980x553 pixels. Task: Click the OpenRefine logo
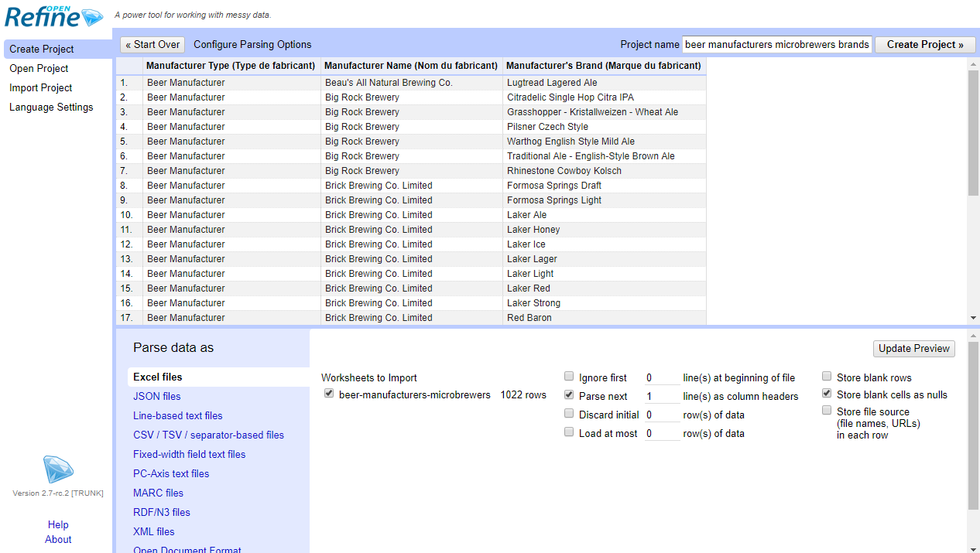[x=53, y=15]
